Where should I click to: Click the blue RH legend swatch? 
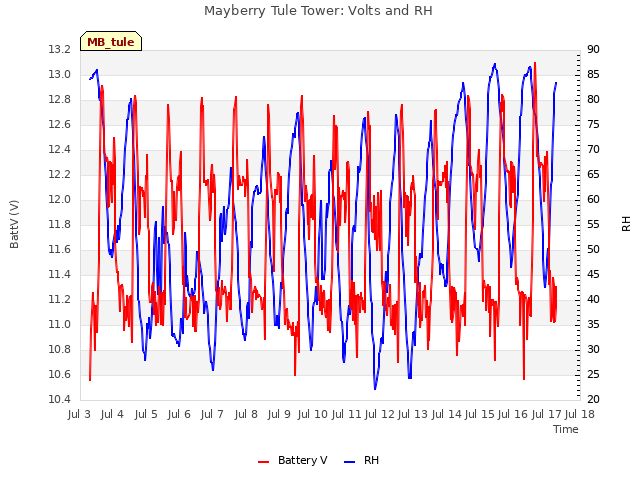click(349, 461)
